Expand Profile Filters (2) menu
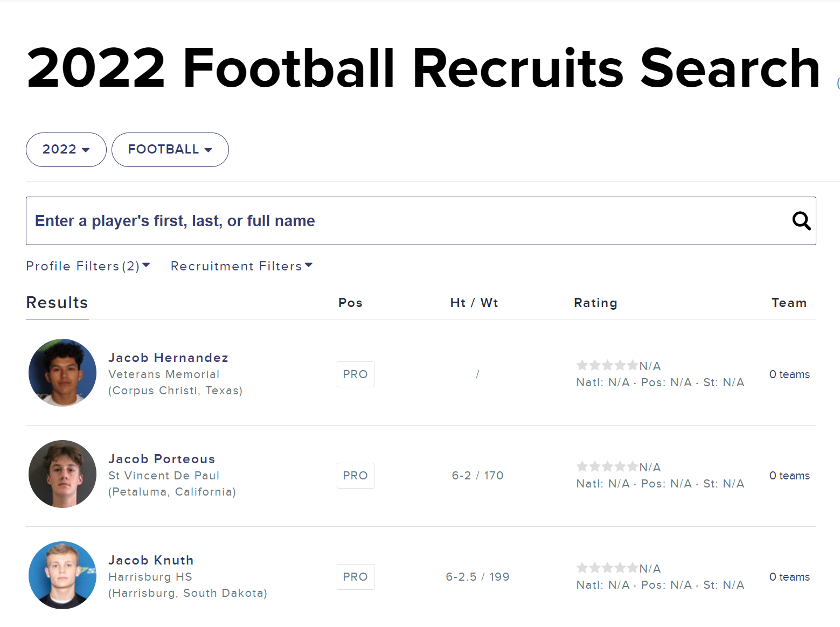 coord(88,266)
